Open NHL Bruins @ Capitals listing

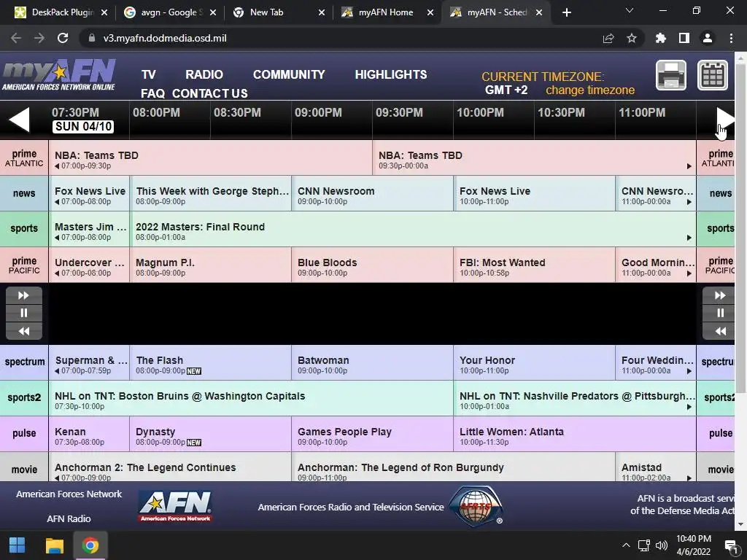click(251, 398)
